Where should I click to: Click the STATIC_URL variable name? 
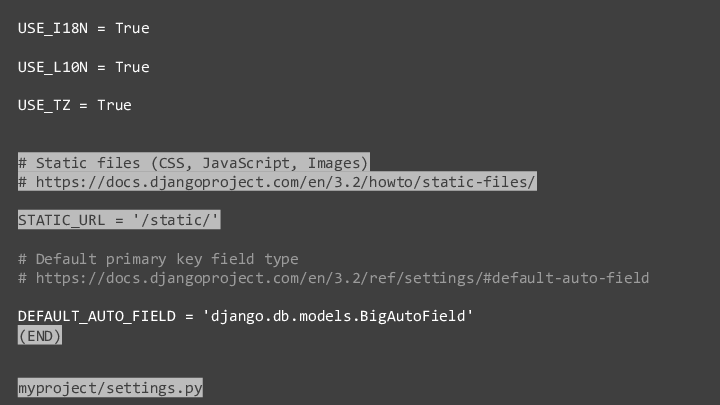(x=62, y=220)
